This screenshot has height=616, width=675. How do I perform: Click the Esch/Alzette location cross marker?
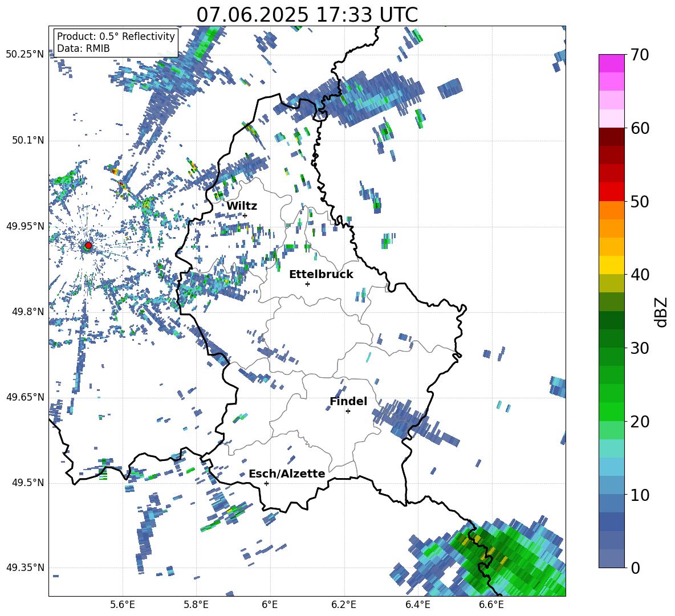pos(266,483)
